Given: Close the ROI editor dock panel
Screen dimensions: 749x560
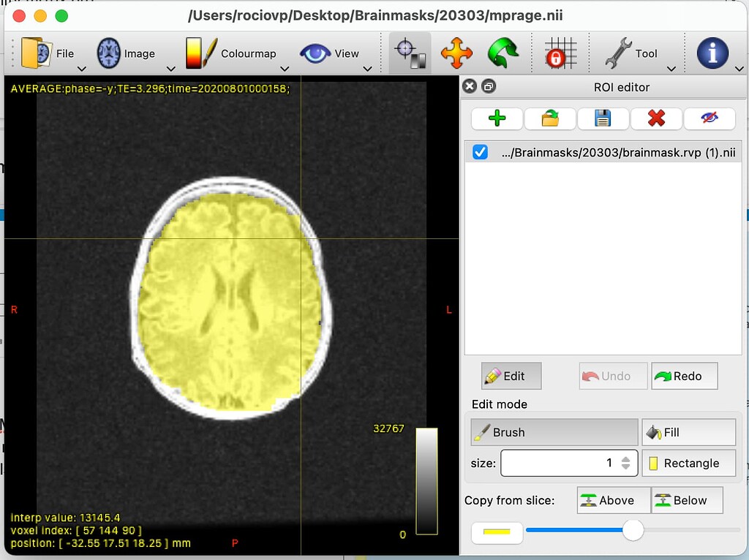Looking at the screenshot, I should coord(470,86).
